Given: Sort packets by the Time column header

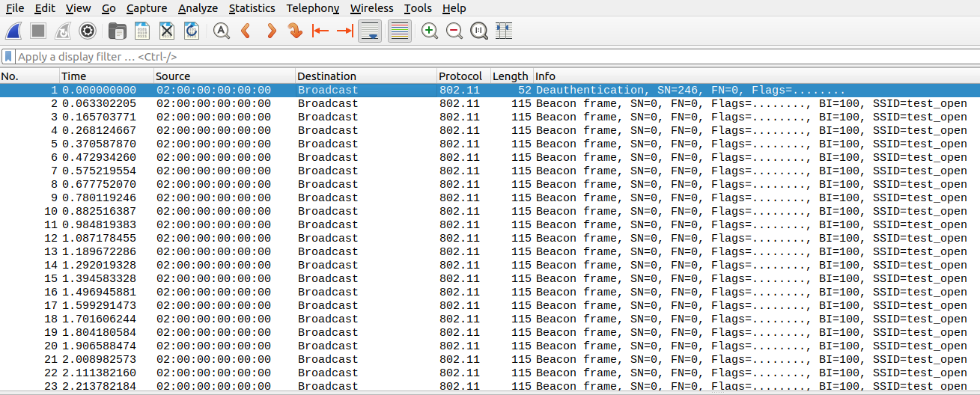Looking at the screenshot, I should 73,76.
